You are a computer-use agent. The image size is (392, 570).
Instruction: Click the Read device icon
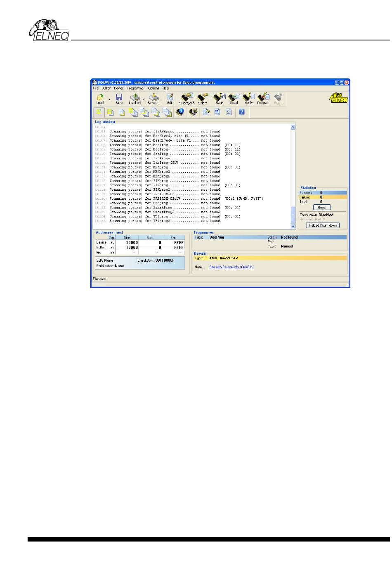234,99
